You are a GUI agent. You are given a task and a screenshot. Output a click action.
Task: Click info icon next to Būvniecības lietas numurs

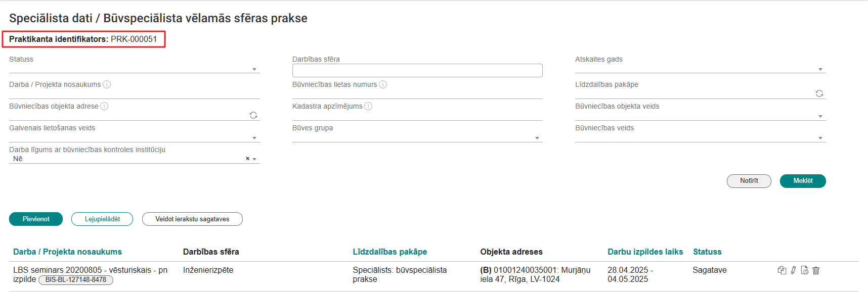(x=383, y=84)
